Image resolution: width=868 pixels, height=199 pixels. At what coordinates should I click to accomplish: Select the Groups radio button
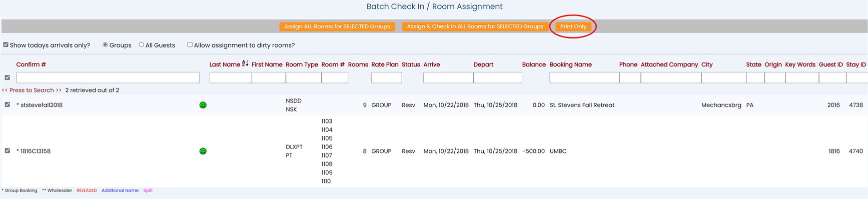click(105, 44)
